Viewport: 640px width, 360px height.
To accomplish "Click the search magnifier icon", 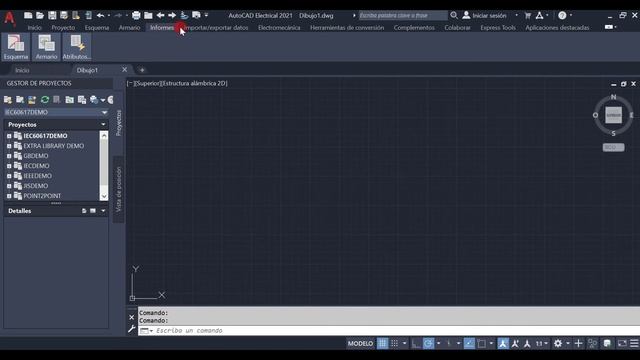I will coord(454,16).
